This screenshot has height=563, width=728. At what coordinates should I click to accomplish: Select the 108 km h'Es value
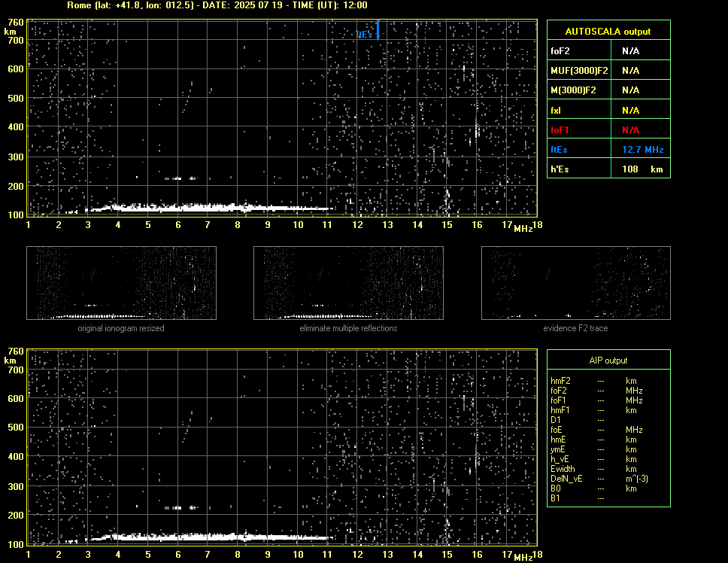point(642,169)
